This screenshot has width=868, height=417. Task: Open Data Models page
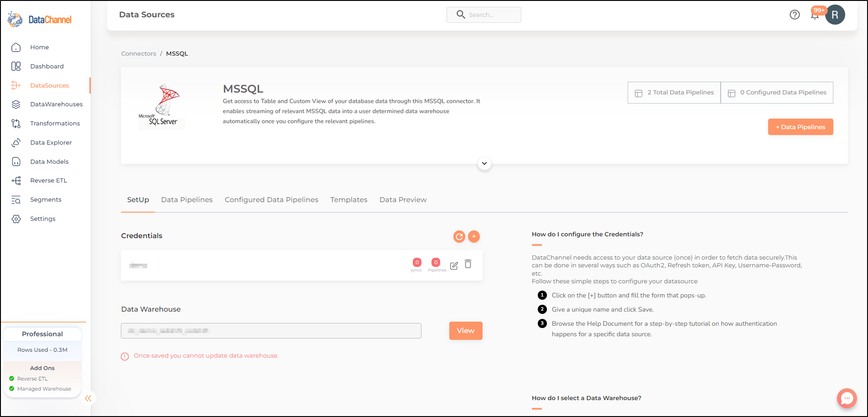49,162
